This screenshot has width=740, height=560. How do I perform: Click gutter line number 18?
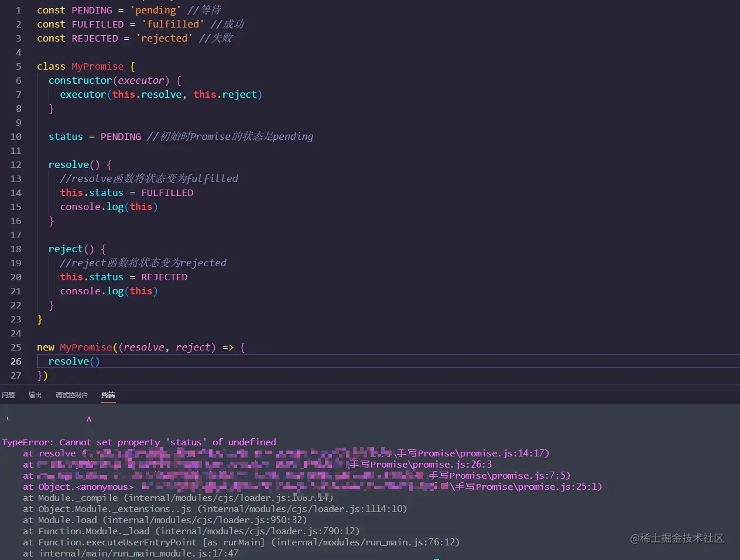click(x=16, y=249)
